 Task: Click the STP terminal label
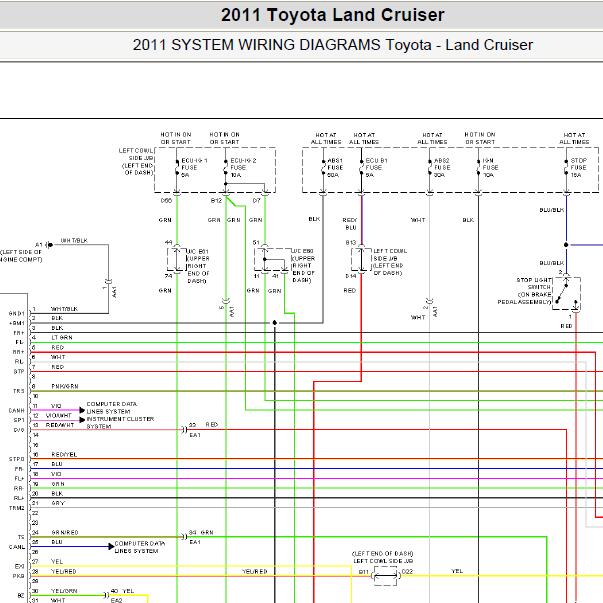pyautogui.click(x=19, y=371)
